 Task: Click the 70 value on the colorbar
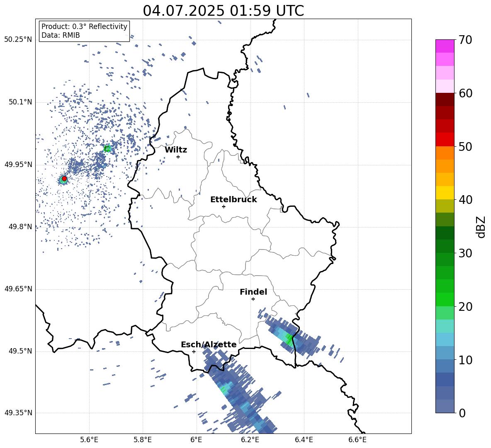465,40
